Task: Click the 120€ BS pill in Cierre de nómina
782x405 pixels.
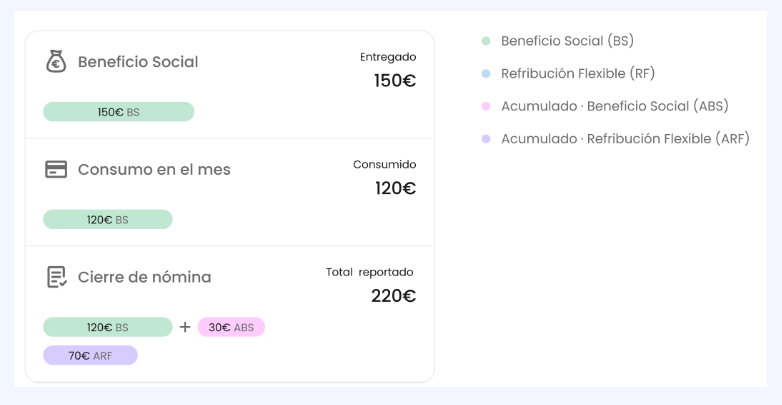Action: coord(107,327)
